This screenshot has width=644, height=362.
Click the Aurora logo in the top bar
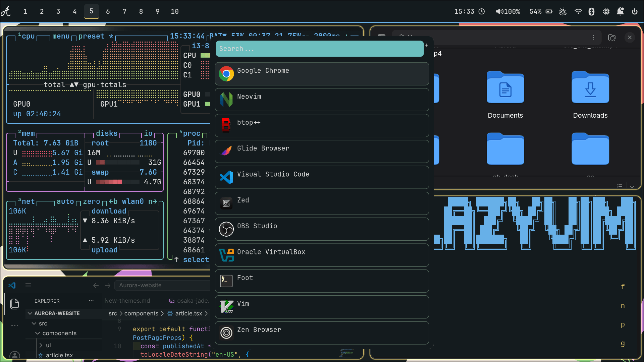6,11
